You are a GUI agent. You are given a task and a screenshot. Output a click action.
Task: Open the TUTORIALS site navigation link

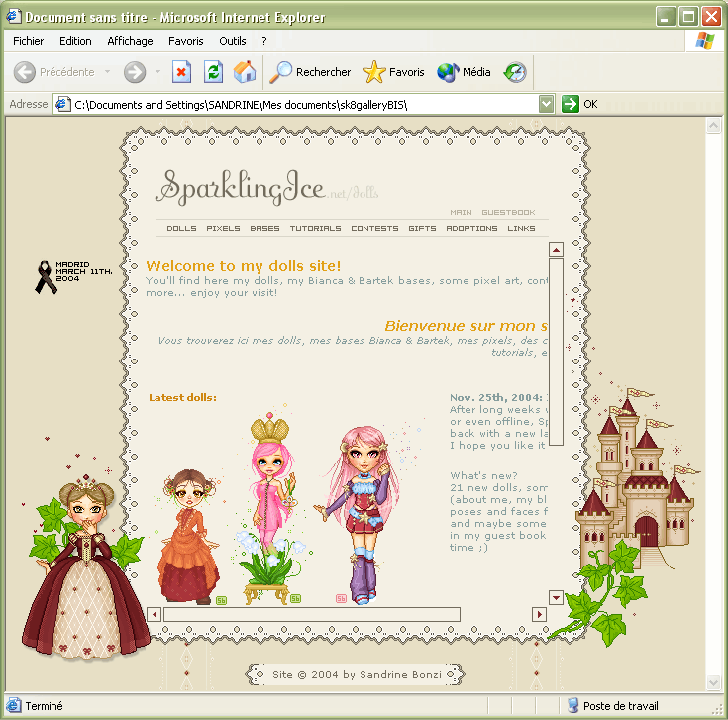[315, 228]
